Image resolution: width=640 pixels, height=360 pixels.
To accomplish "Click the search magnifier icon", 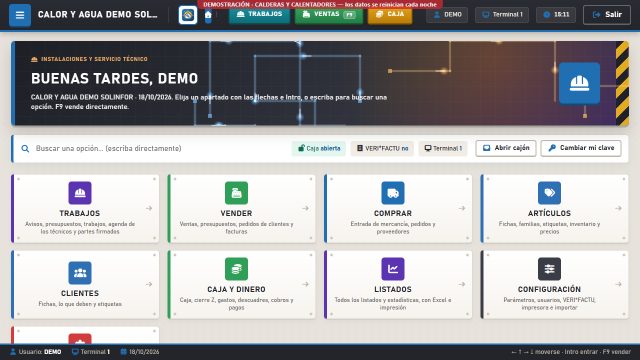I will coord(25,149).
